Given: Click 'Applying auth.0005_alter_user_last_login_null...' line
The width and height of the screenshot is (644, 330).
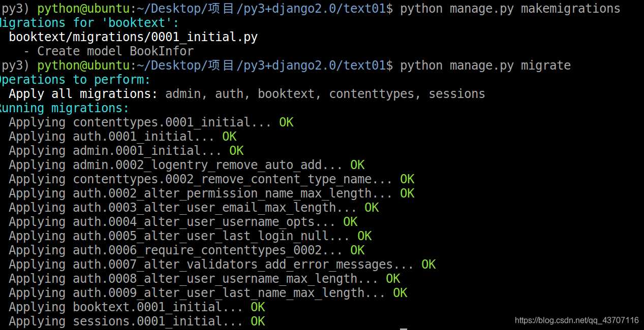Looking at the screenshot, I should point(190,236).
